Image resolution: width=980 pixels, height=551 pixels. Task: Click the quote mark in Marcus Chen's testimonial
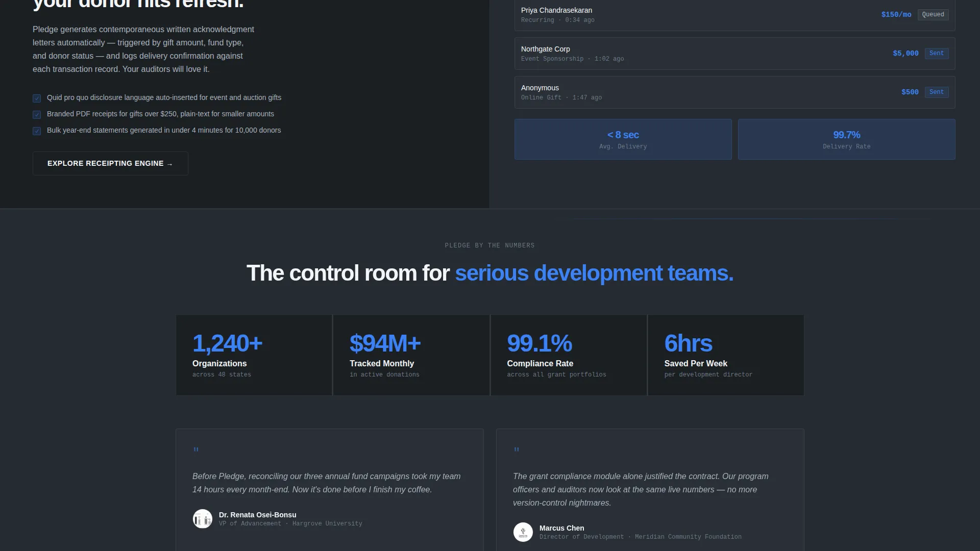point(517,450)
